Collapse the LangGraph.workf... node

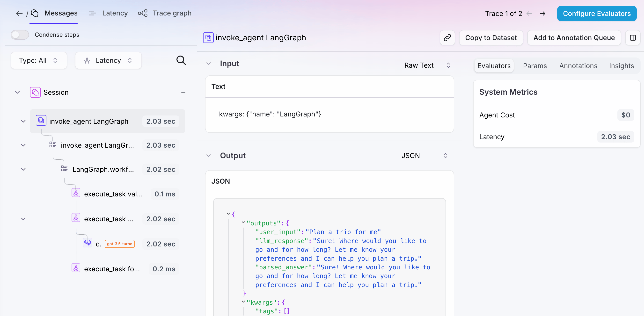click(23, 169)
